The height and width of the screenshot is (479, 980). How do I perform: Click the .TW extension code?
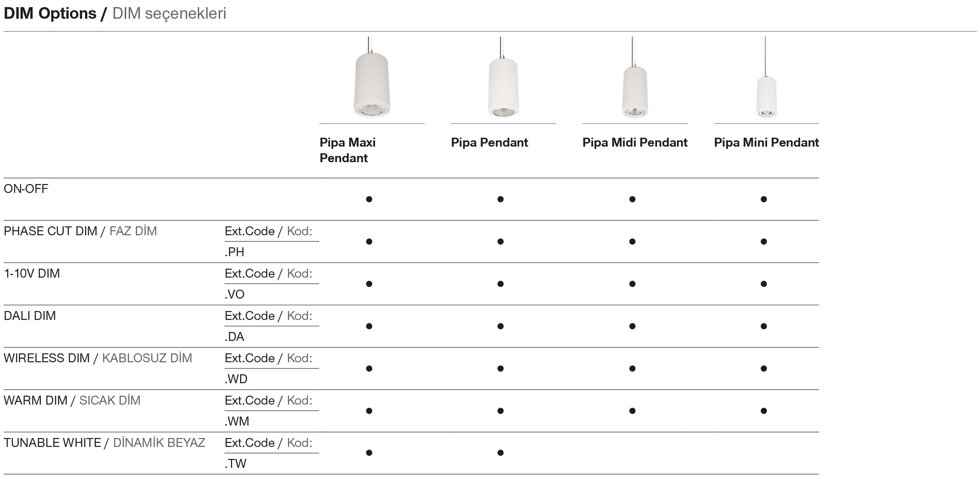point(236,464)
